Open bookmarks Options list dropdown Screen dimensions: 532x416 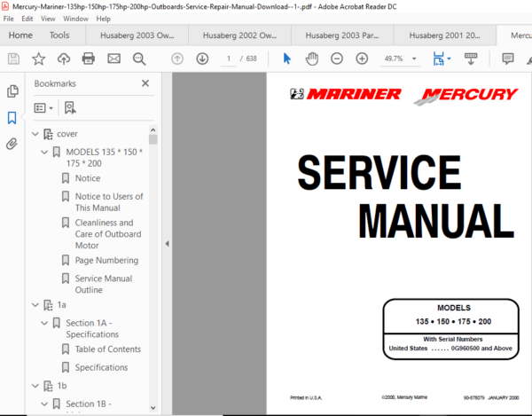[x=43, y=108]
